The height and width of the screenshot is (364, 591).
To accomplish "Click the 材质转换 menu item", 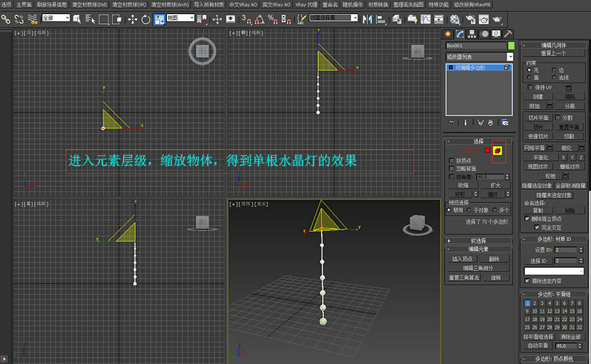I will (378, 5).
